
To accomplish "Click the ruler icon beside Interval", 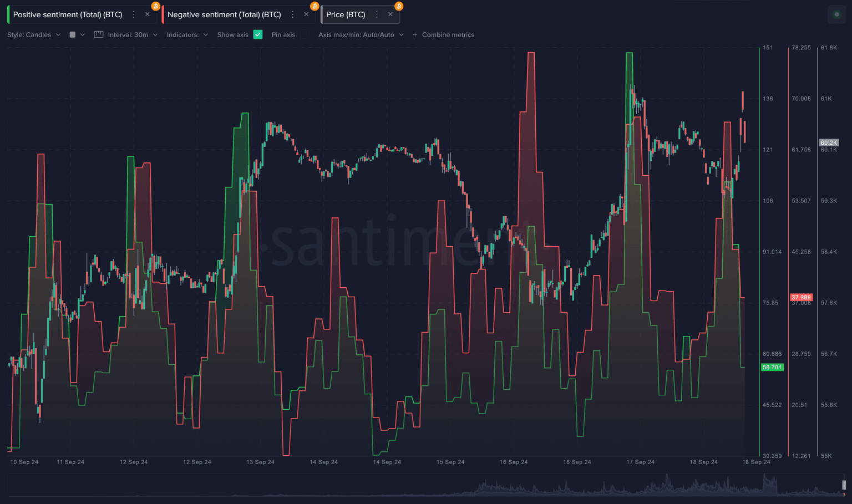I will pos(99,34).
